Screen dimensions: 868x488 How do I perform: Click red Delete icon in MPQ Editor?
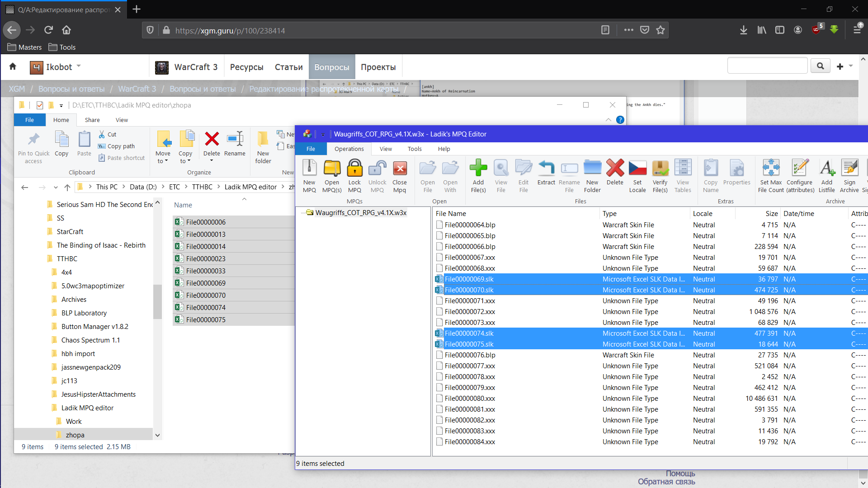[x=615, y=168]
